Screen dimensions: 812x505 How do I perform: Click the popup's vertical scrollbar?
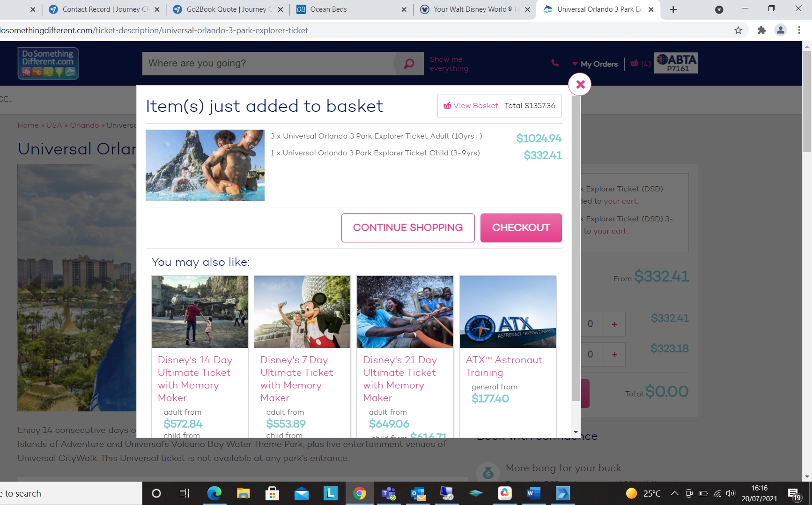576,248
